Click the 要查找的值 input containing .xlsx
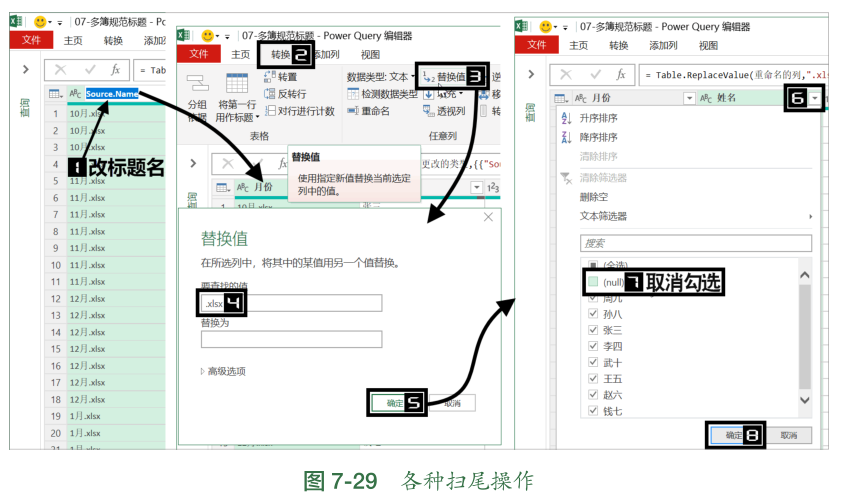The height and width of the screenshot is (494, 843). (x=291, y=303)
